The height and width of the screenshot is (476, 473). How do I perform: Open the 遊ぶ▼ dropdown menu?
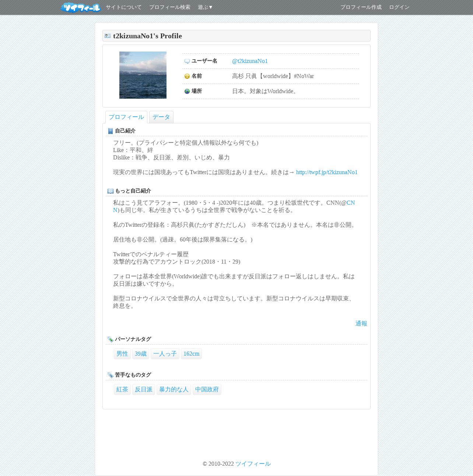(205, 7)
